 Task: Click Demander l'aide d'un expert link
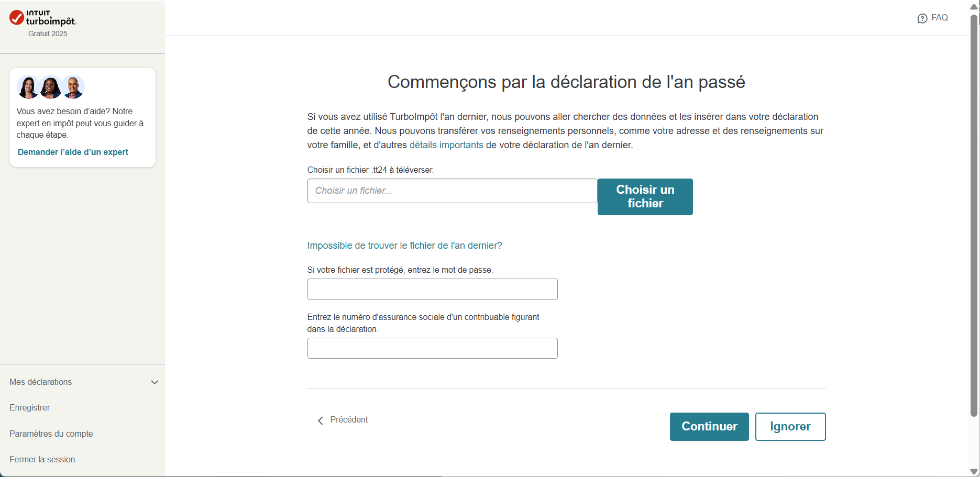pos(73,152)
